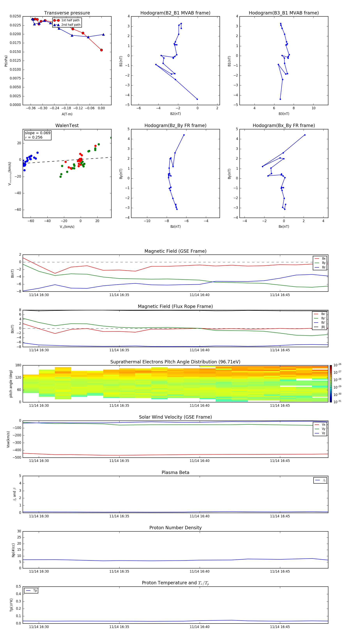Click '11/14 16:45' tick under the proton temperature plot

tap(280, 627)
